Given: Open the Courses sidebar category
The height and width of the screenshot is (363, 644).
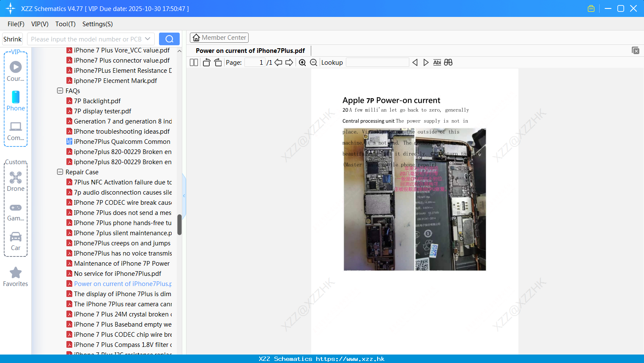Looking at the screenshot, I should [x=16, y=71].
